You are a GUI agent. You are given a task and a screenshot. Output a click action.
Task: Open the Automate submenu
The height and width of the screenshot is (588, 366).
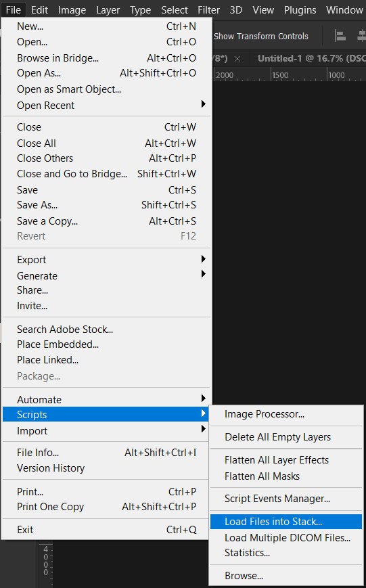[x=107, y=399]
